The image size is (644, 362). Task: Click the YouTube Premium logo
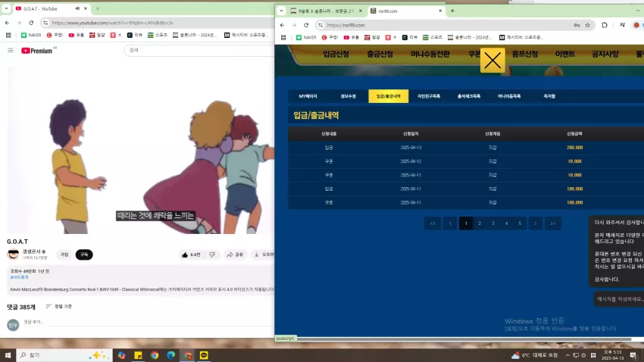pyautogui.click(x=37, y=51)
